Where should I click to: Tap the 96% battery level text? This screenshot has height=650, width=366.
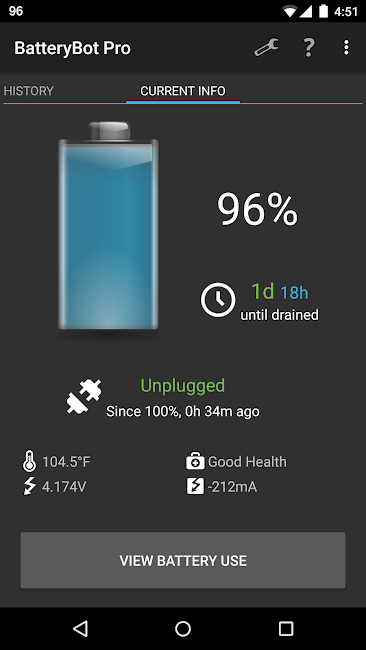(257, 210)
